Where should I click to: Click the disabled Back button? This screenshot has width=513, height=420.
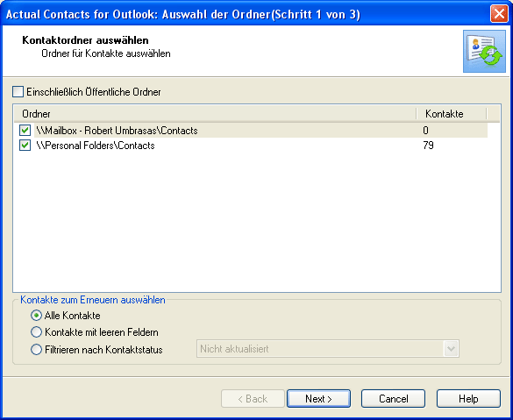click(253, 398)
